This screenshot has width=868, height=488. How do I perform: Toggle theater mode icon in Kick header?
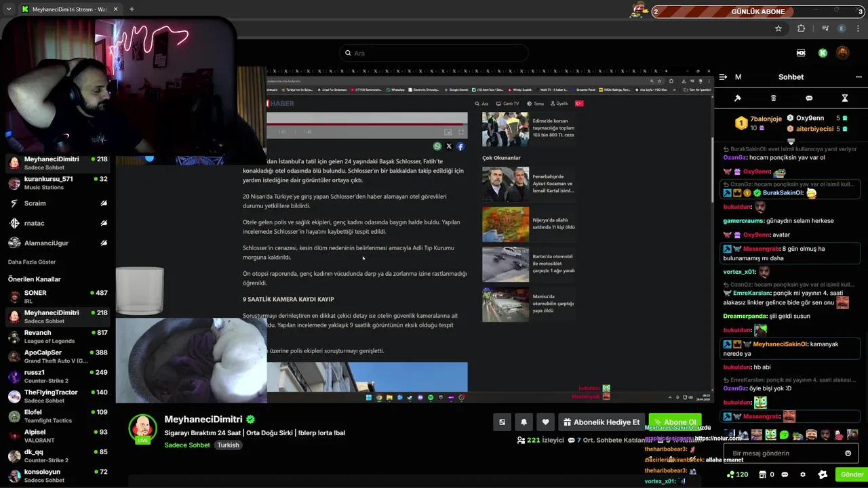(801, 53)
